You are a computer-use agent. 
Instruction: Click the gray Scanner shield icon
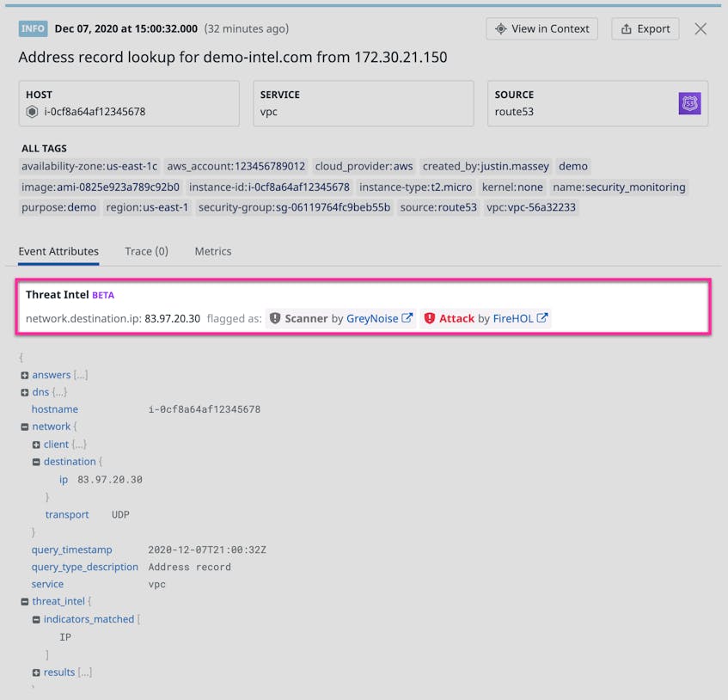275,318
